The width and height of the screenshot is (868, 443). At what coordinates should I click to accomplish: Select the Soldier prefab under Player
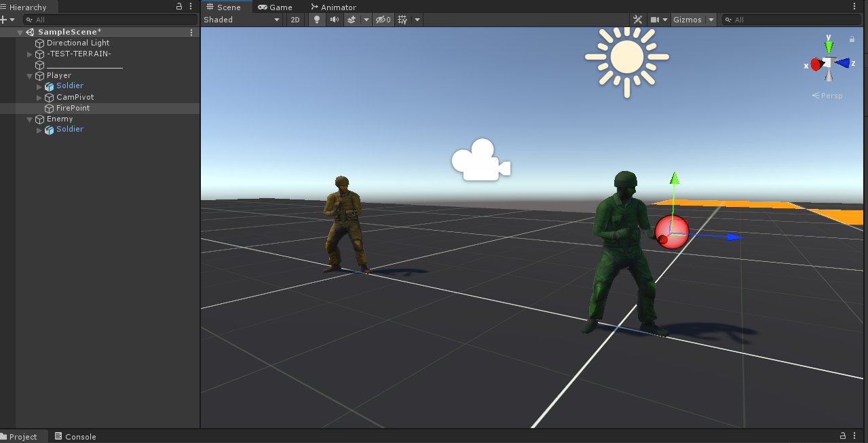[70, 86]
